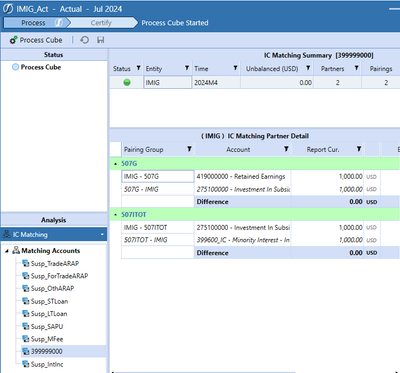Click the Matching Accounts folder icon
Viewport: 400px width, 373px height.
coord(16,250)
